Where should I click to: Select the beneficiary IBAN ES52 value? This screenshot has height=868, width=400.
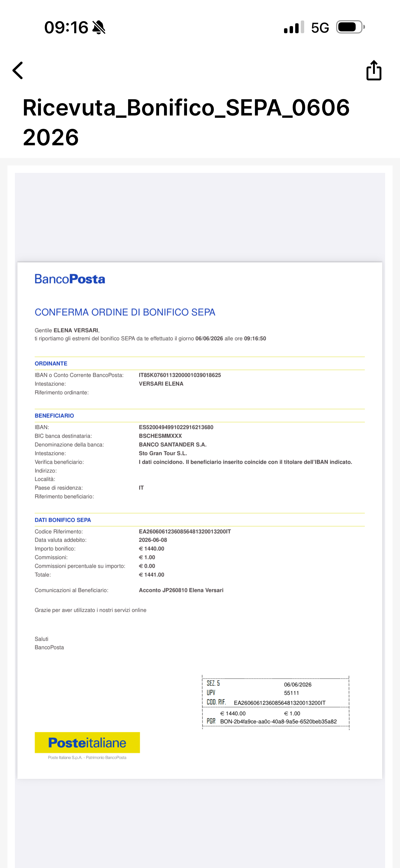(x=176, y=427)
